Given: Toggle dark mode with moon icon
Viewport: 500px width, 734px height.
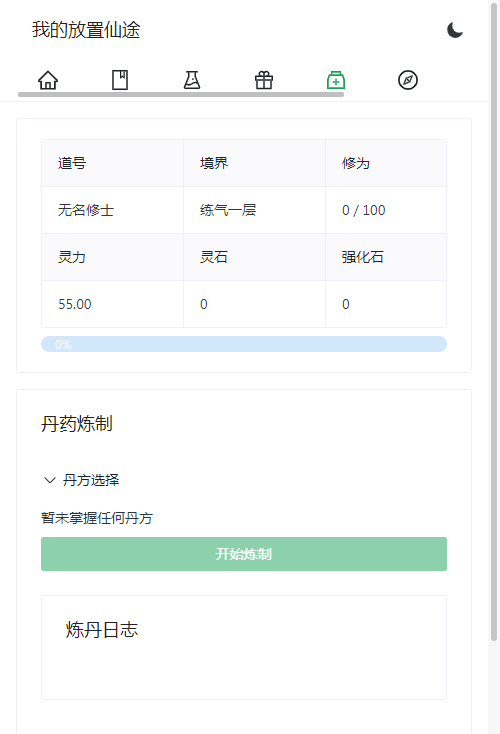Looking at the screenshot, I should click(455, 30).
